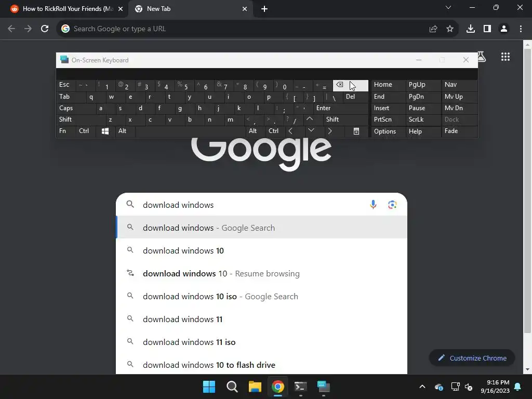This screenshot has height=399, width=532.
Task: Close the New Tab tab
Action: click(x=244, y=9)
